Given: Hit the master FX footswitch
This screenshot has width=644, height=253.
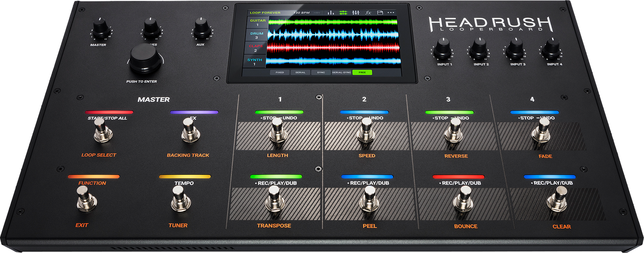Looking at the screenshot, I should [190, 130].
